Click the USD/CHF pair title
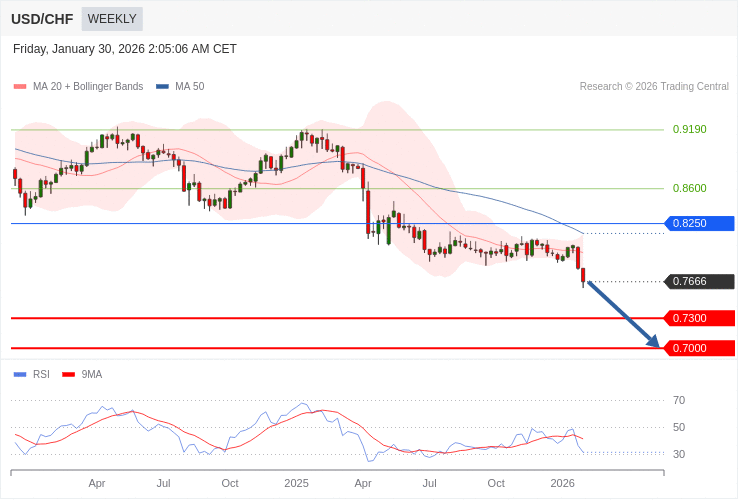 [x=42, y=19]
